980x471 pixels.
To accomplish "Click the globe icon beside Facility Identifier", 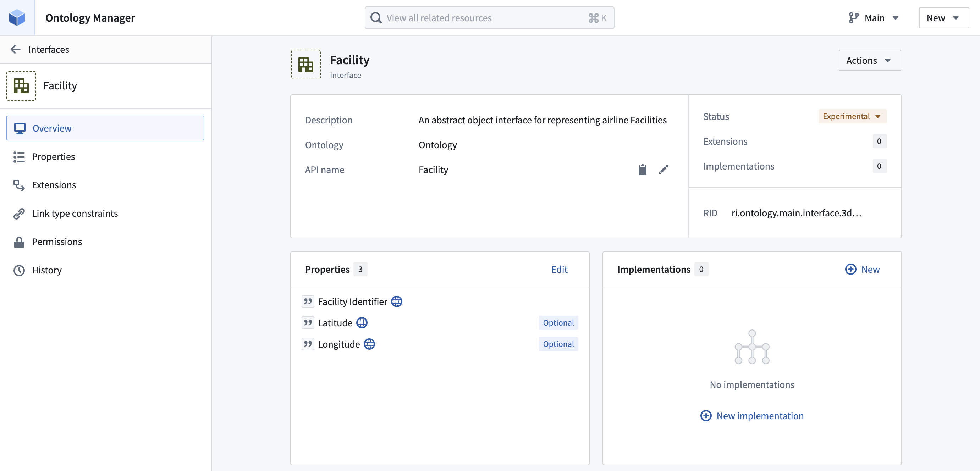I will point(397,301).
